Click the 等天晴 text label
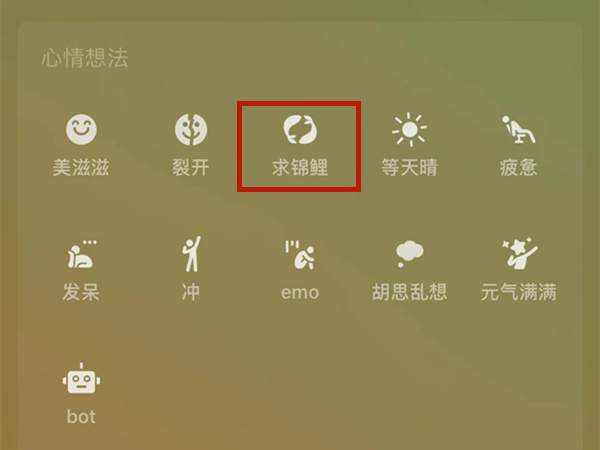600x450 pixels. 409,168
